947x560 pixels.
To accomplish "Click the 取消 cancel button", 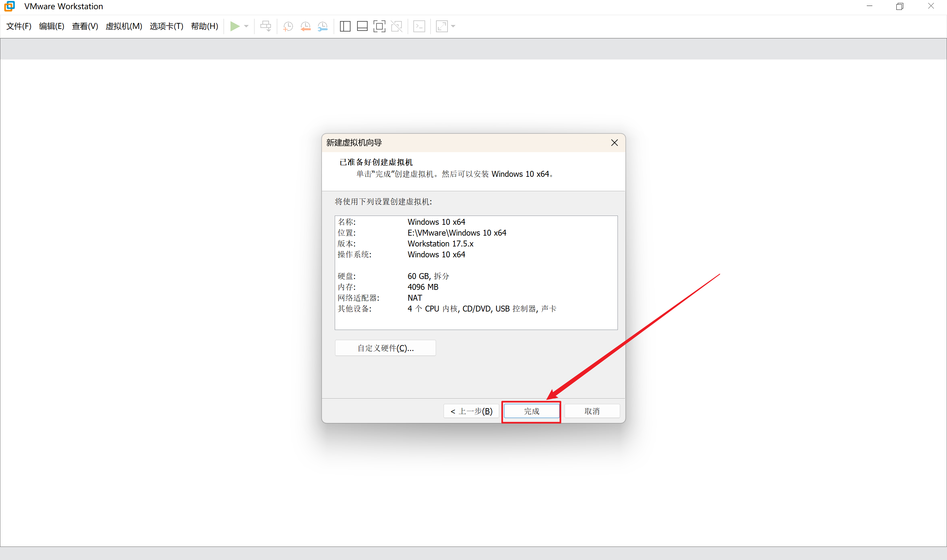I will [592, 411].
